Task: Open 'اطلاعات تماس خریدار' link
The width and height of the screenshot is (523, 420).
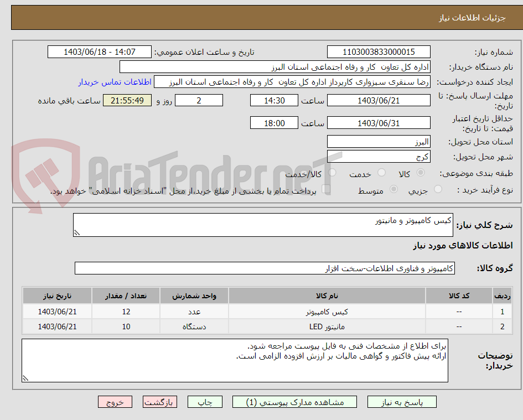Action: tap(115, 82)
